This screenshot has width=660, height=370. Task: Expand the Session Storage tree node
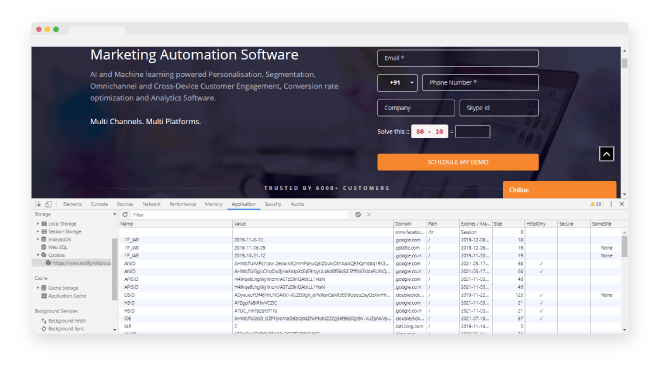click(x=38, y=232)
